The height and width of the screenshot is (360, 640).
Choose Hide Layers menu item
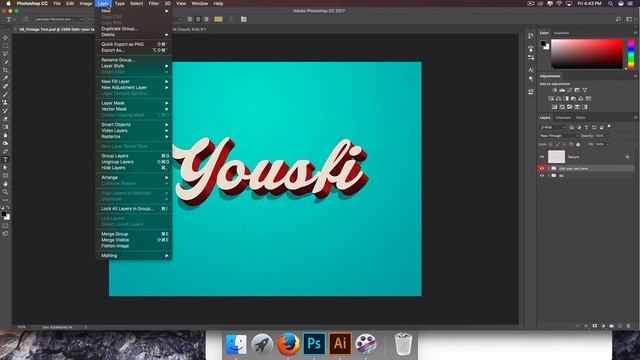tap(134, 168)
